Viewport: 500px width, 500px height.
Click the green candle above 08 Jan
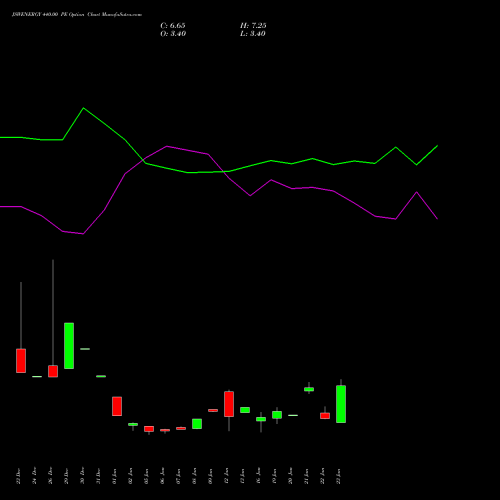(x=197, y=424)
